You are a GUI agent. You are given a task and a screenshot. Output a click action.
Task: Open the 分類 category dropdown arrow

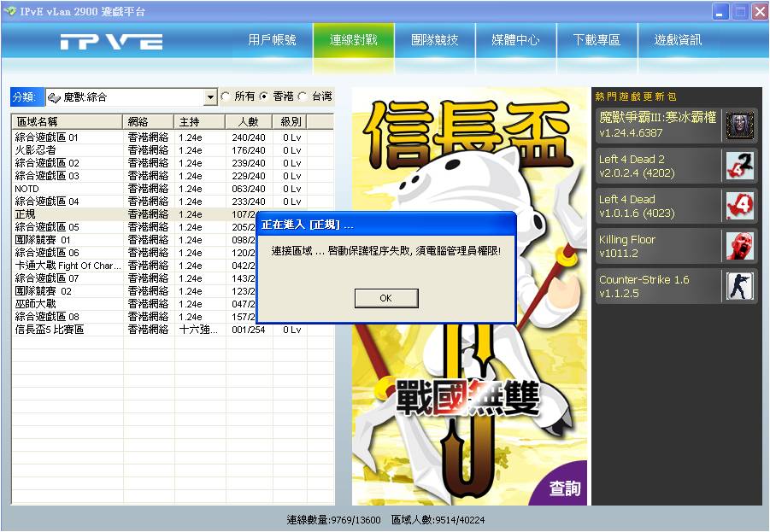pos(210,97)
